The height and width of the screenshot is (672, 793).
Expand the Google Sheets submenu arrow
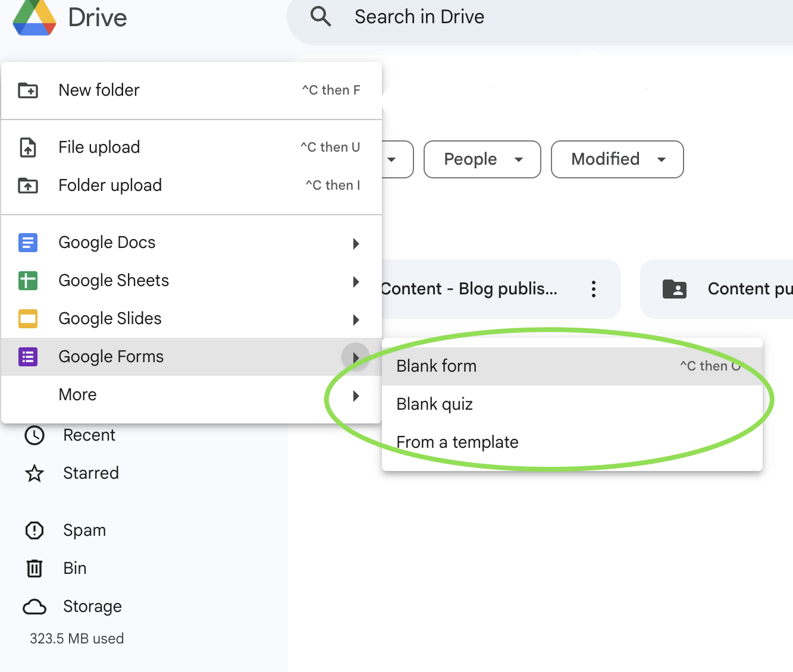click(356, 281)
